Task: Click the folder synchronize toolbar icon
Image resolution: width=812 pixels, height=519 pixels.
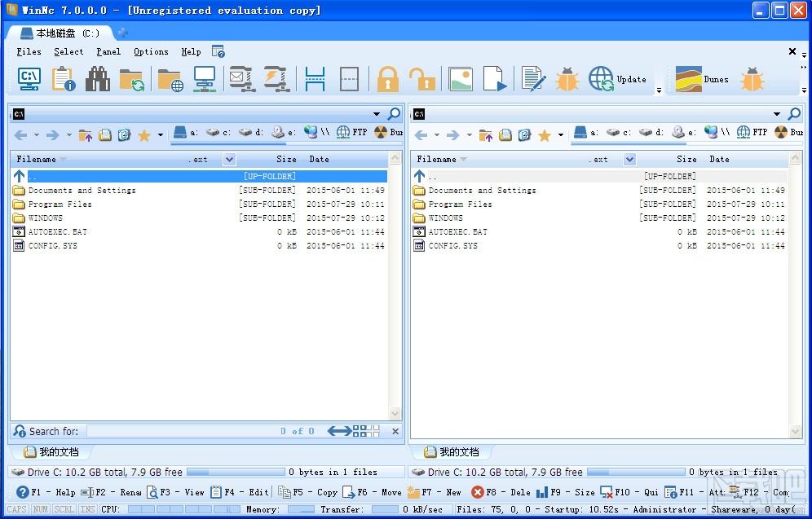Action: click(x=131, y=80)
